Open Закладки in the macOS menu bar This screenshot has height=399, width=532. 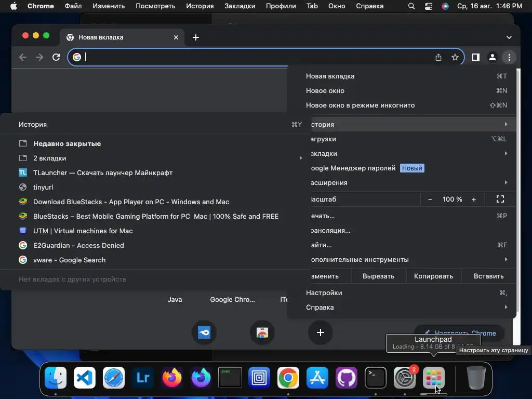[240, 6]
